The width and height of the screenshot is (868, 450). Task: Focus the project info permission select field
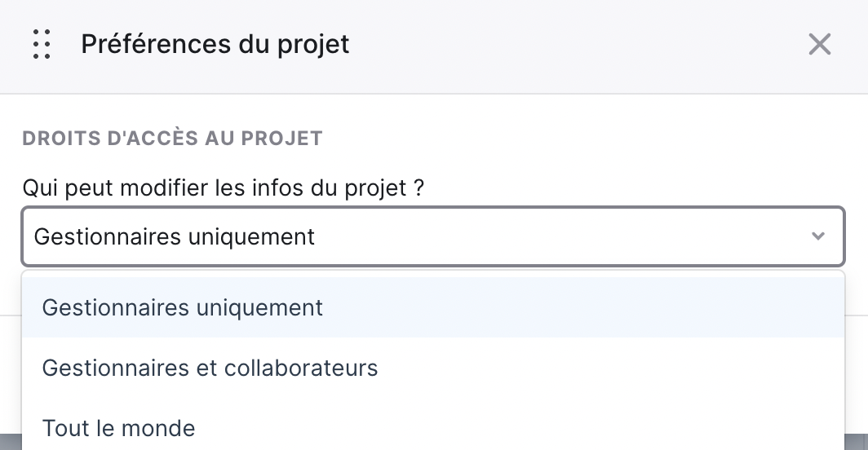point(433,236)
